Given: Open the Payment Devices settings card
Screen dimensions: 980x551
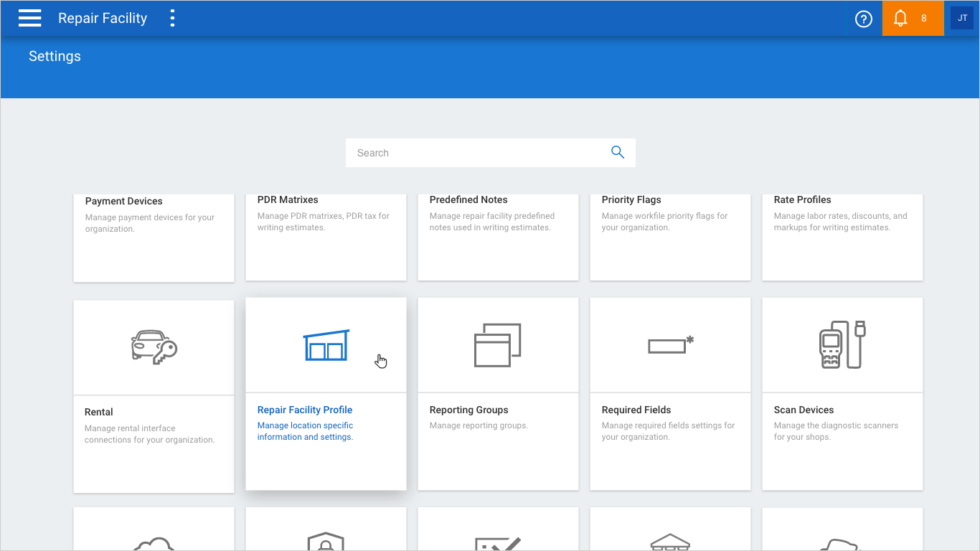Looking at the screenshot, I should (154, 235).
